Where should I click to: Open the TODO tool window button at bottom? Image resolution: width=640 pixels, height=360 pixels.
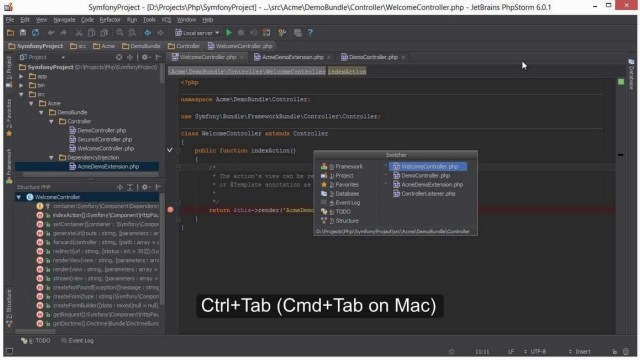tap(36, 340)
